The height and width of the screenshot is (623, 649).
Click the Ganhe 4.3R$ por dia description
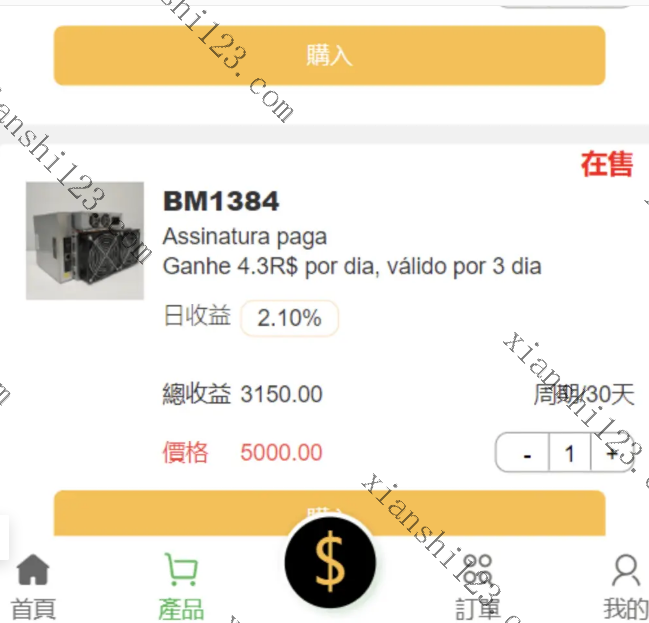click(352, 266)
